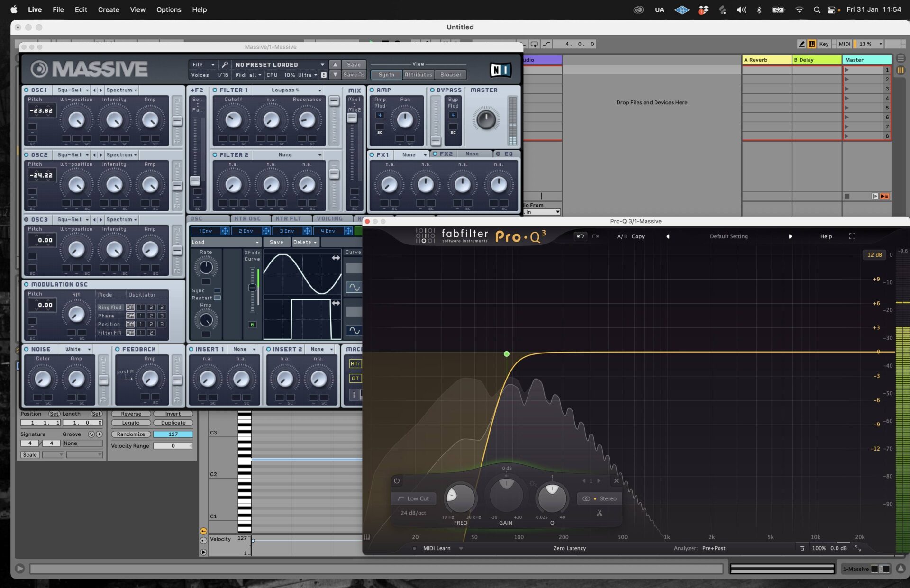Enable the LFO Restart checkbox
This screenshot has height=588, width=910.
(x=218, y=298)
